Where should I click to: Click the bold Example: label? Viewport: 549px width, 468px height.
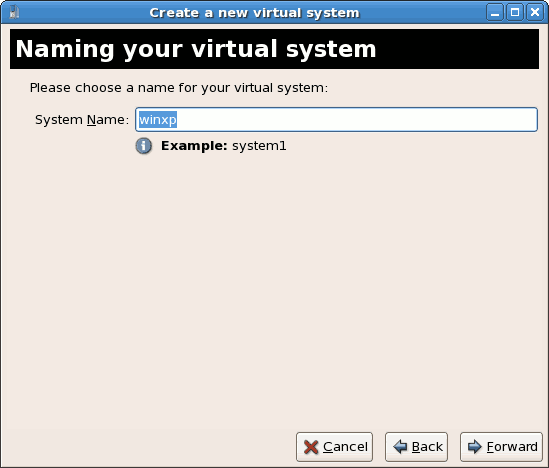(194, 146)
